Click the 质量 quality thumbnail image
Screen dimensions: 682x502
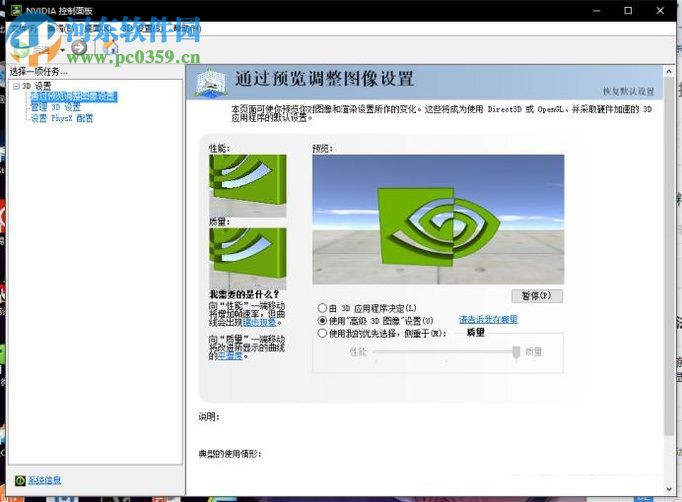tap(247, 258)
